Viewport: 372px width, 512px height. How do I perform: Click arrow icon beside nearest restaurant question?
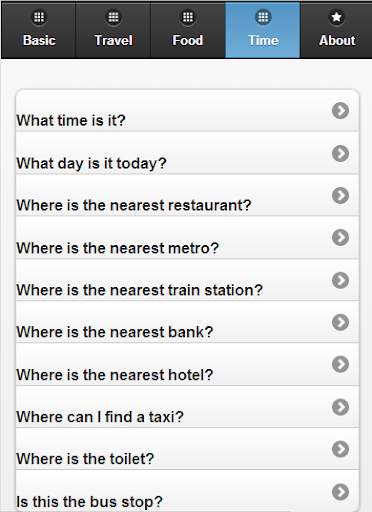click(x=340, y=195)
